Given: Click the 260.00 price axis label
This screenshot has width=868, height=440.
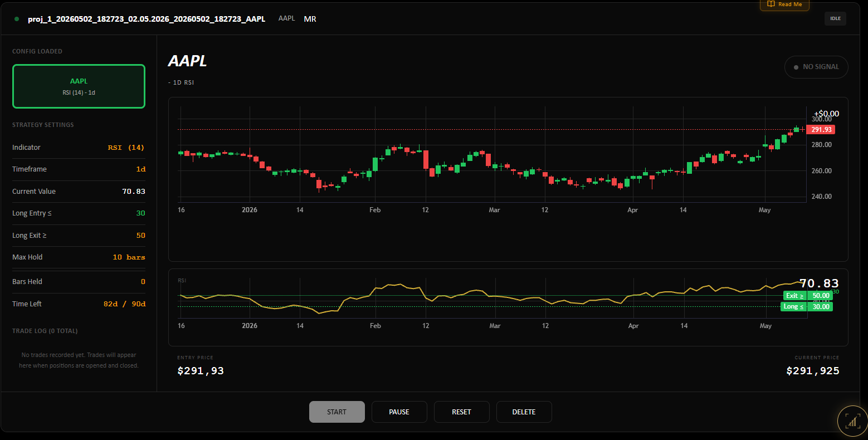Looking at the screenshot, I should click(821, 171).
